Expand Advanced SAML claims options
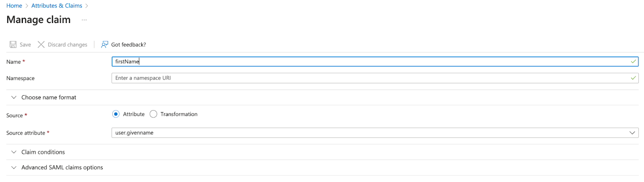The height and width of the screenshot is (182, 644). coord(62,167)
